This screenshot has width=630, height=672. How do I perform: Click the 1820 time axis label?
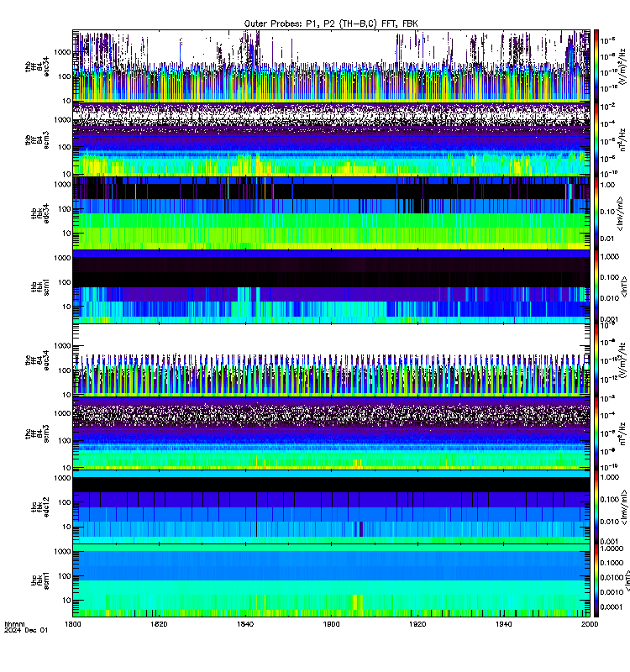[x=159, y=624]
